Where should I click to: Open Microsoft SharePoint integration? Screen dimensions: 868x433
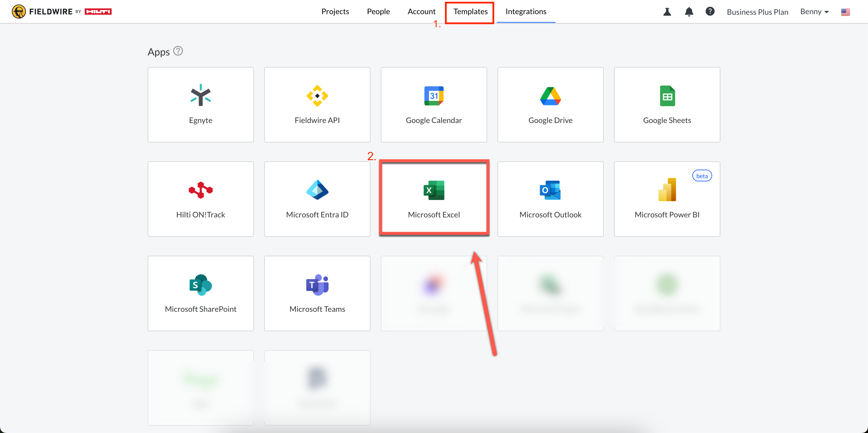coord(200,293)
